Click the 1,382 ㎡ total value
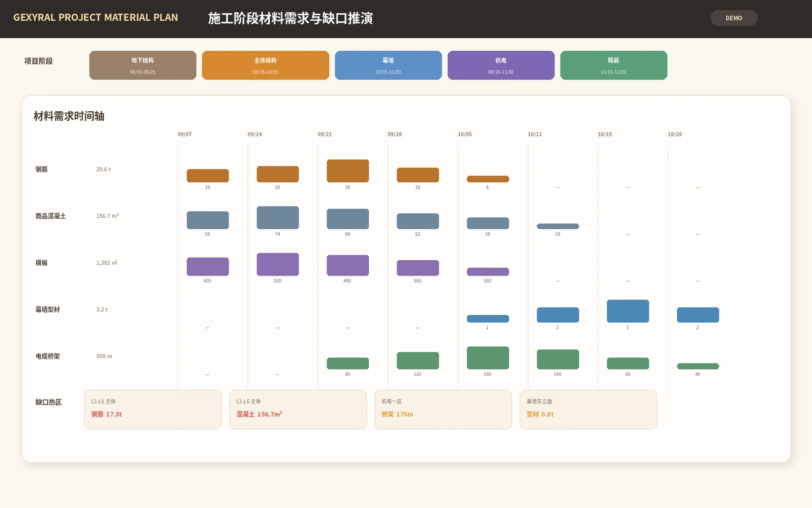The width and height of the screenshot is (812, 508). click(107, 263)
